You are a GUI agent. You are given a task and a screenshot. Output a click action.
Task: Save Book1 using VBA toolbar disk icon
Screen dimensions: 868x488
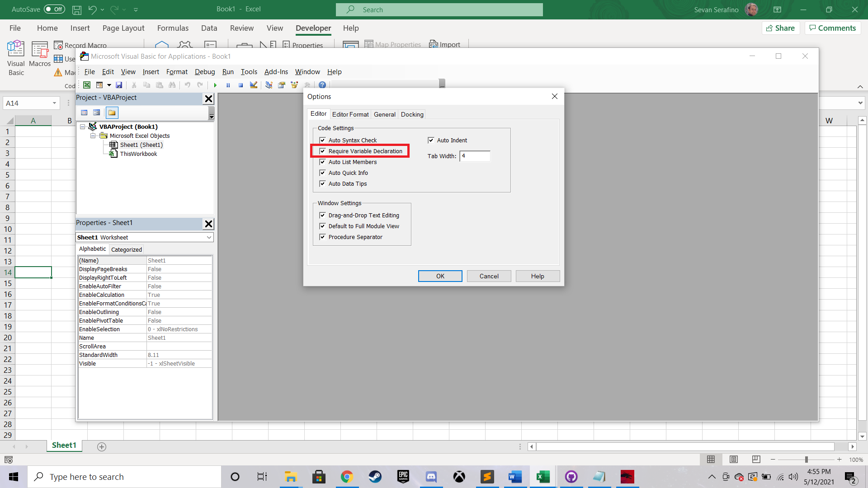119,85
